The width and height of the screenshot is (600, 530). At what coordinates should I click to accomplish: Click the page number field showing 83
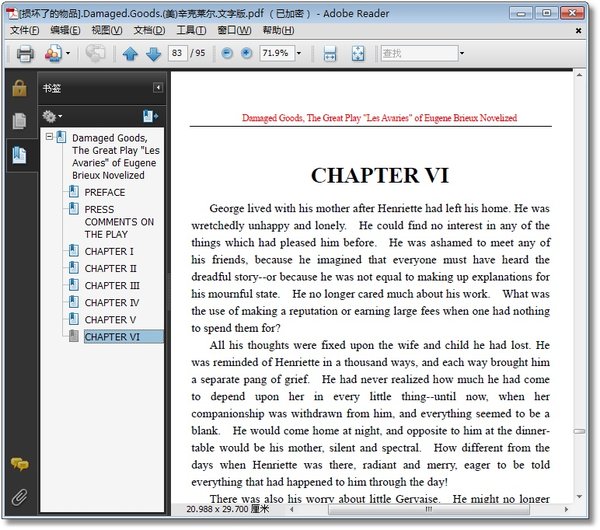178,53
